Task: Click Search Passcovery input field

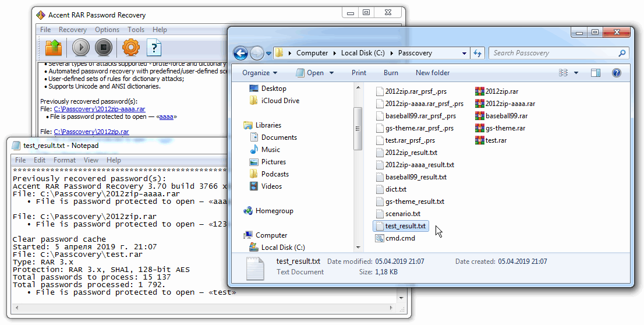Action: coord(554,53)
